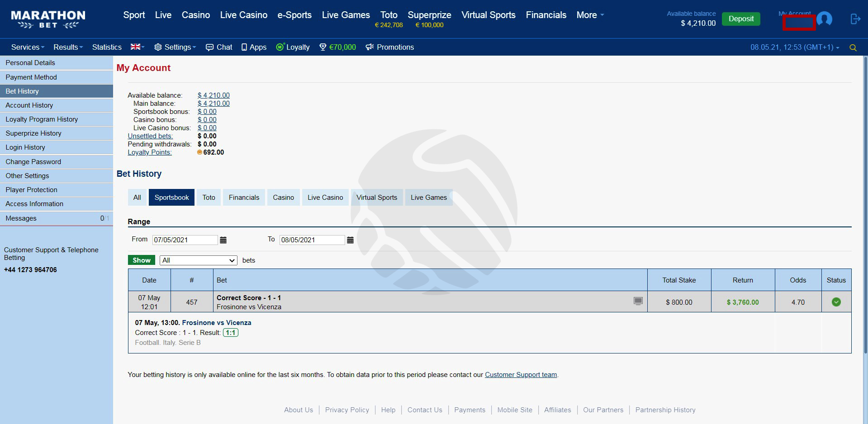Open Chat from the toolbar
868x424 pixels.
[x=219, y=47]
